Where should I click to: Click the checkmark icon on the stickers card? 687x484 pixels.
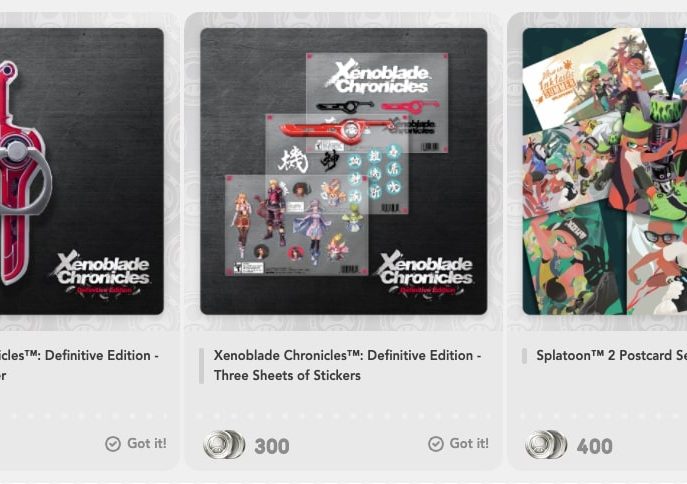click(x=436, y=444)
